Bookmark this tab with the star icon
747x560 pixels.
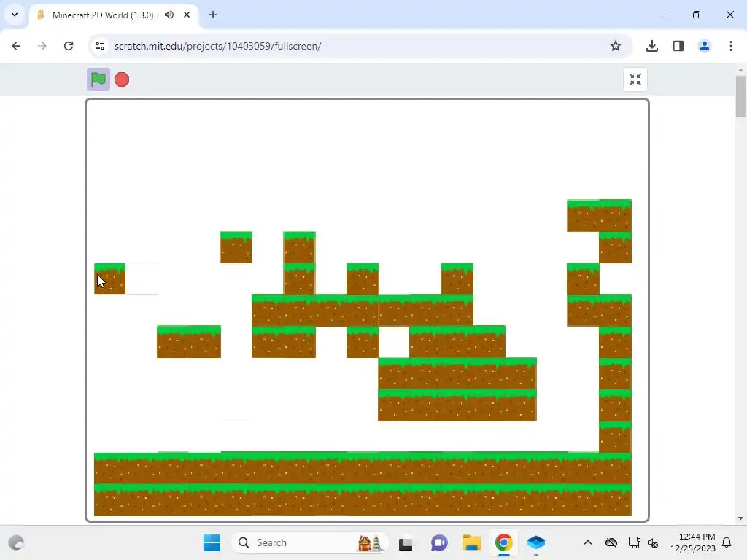[616, 46]
